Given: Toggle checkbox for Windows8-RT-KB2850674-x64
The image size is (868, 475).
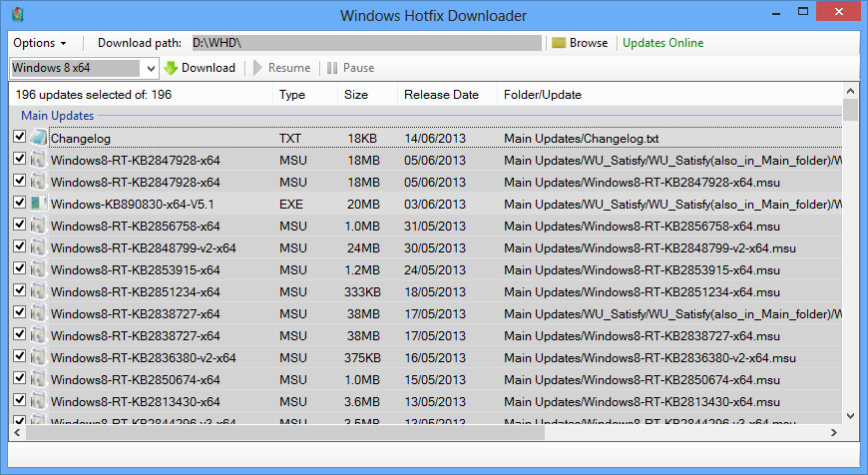Looking at the screenshot, I should [19, 377].
